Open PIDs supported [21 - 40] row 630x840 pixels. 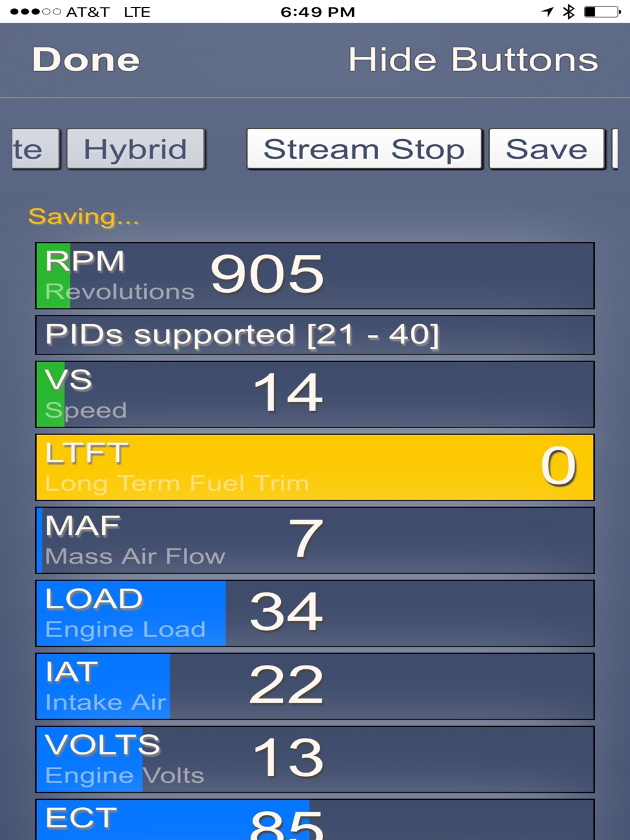[x=314, y=335]
